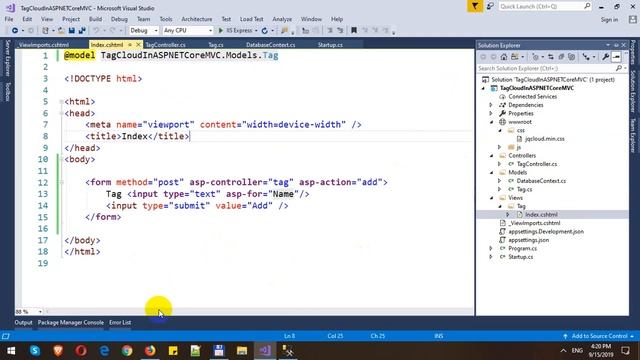The image size is (640, 360).
Task: Collapse the Controllers folder
Action: tap(491, 156)
